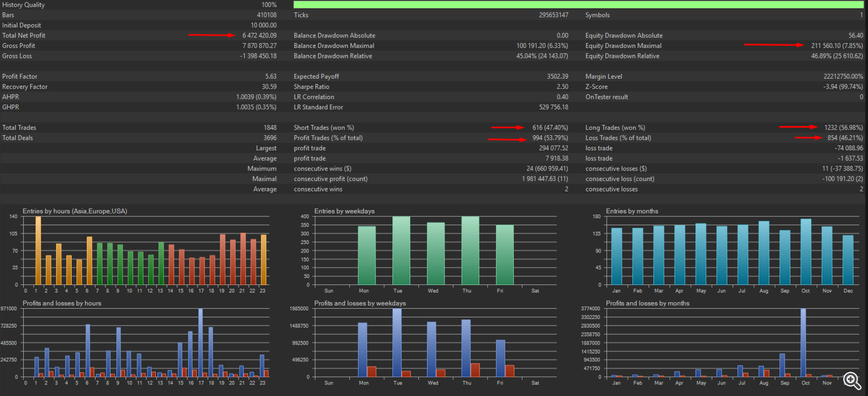Image resolution: width=868 pixels, height=396 pixels.
Task: Select LR Standard Error value 529 756.18
Action: click(x=553, y=107)
